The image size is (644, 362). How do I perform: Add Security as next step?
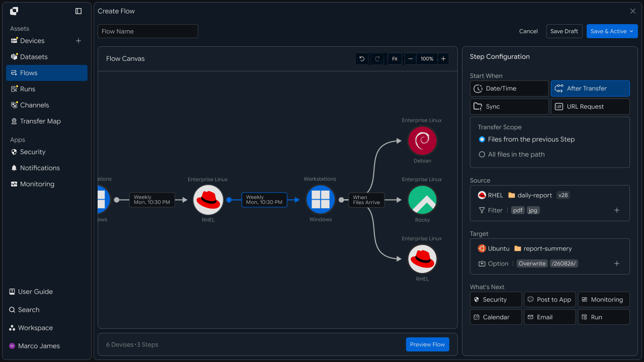(x=496, y=300)
